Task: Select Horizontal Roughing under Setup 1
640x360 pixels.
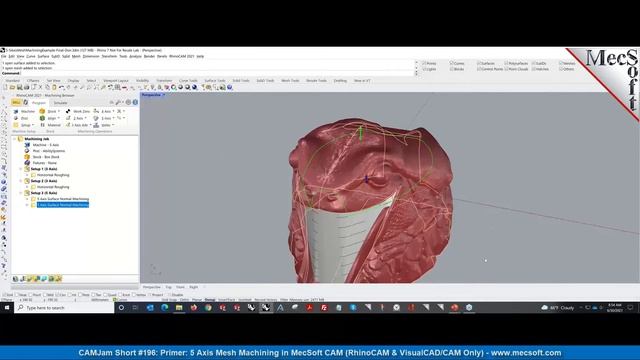Action: point(53,175)
